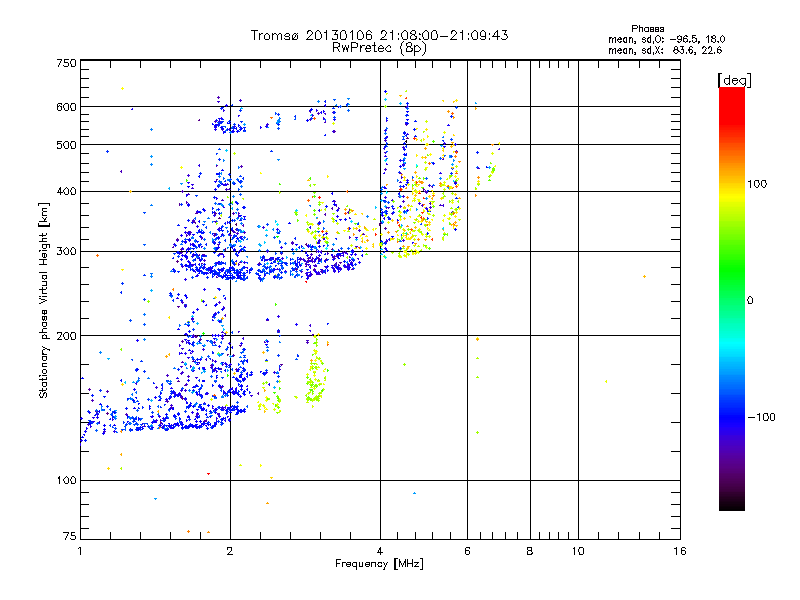
Task: Click the 'Phases' header text
Action: [x=647, y=29]
